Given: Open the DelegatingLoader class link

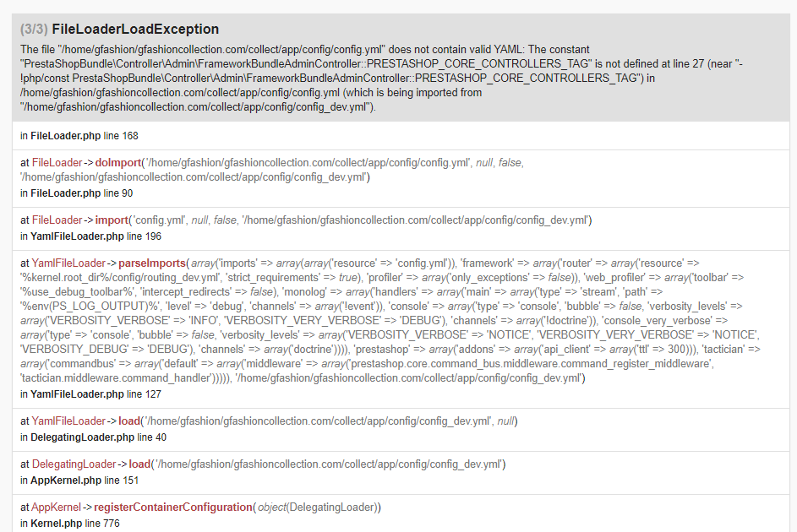Looking at the screenshot, I should pyautogui.click(x=74, y=464).
